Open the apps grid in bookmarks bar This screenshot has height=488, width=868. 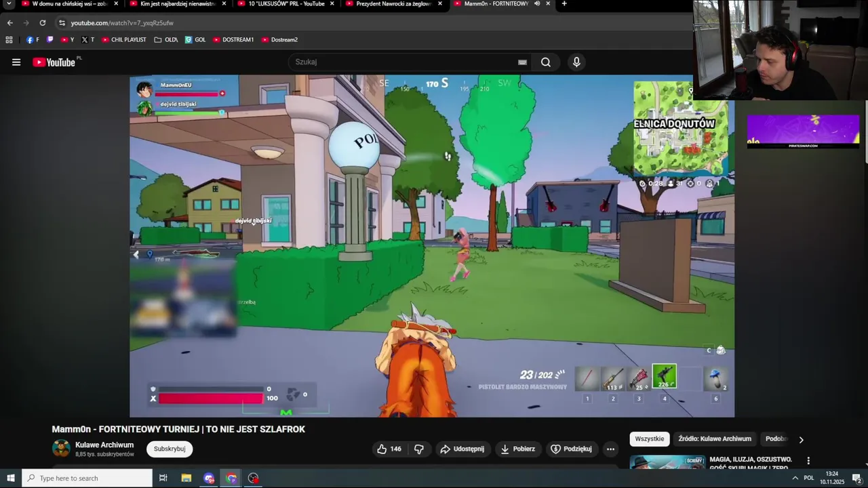9,40
